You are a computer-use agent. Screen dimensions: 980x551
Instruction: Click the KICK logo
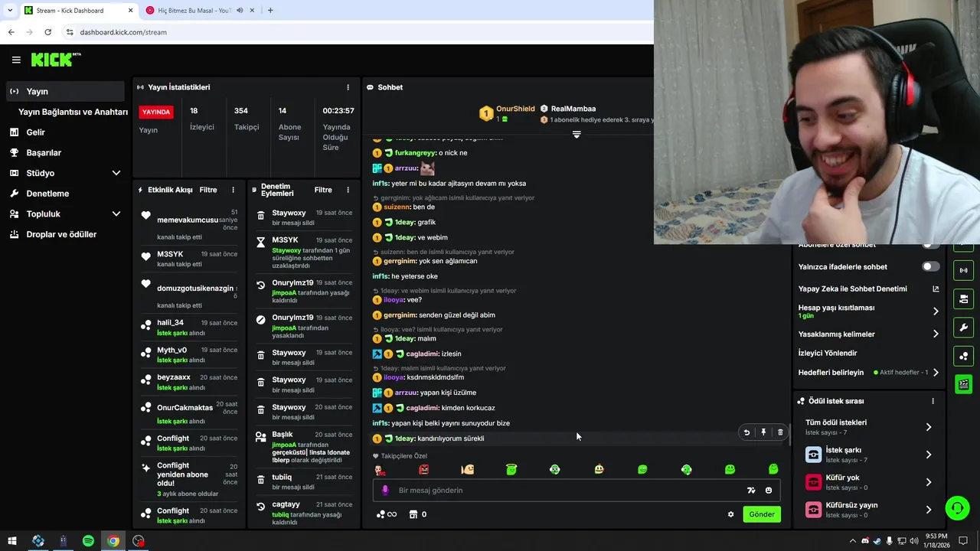click(56, 60)
